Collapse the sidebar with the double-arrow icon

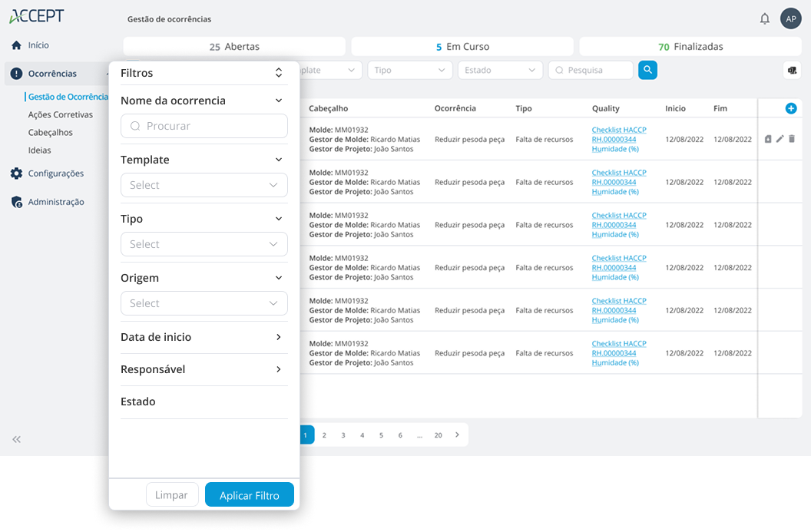(17, 439)
